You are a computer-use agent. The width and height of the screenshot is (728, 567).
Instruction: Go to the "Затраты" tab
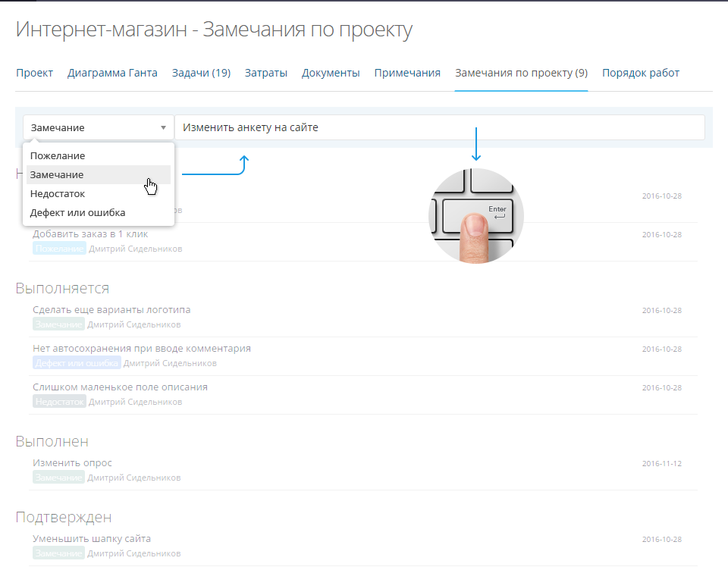pyautogui.click(x=265, y=73)
